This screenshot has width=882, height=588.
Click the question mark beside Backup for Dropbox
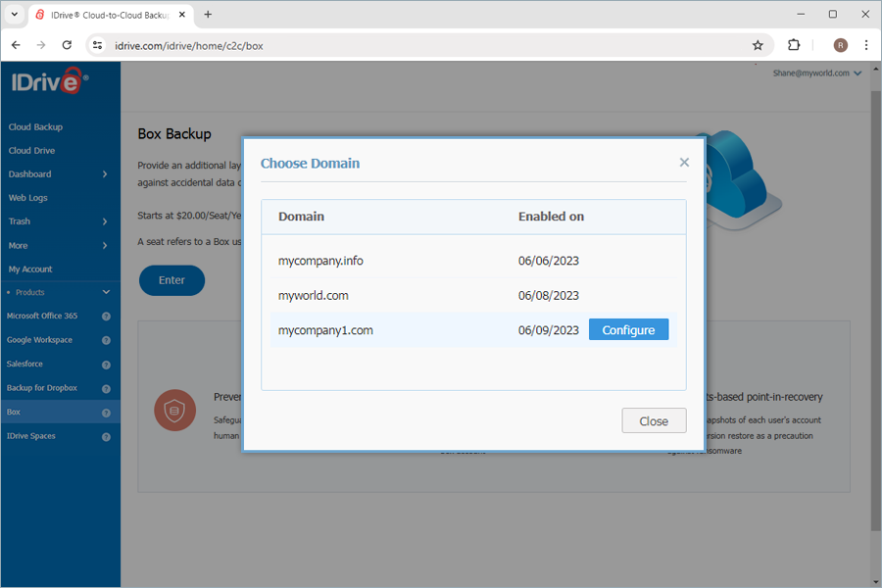click(x=108, y=387)
